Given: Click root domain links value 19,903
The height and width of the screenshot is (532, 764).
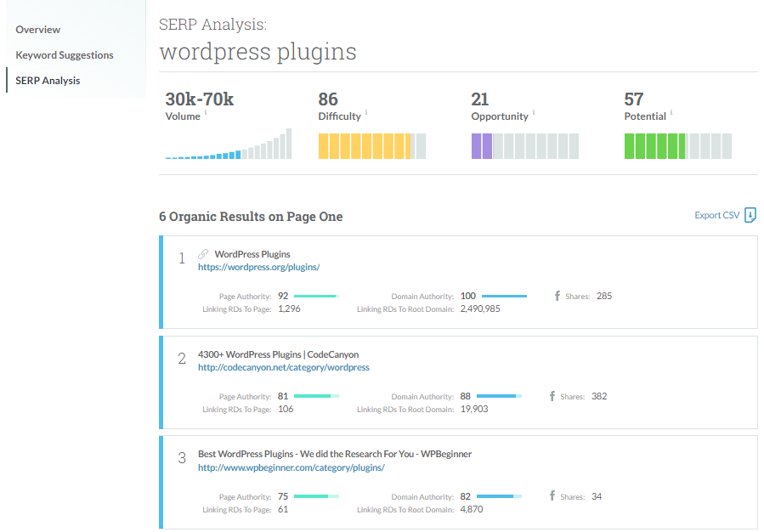Looking at the screenshot, I should tap(474, 410).
